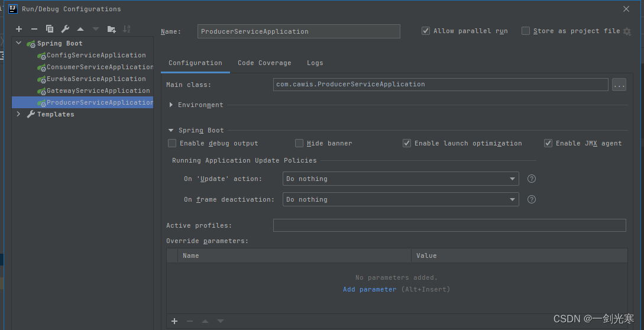Check Hide banner option
The width and height of the screenshot is (644, 330).
tap(299, 144)
